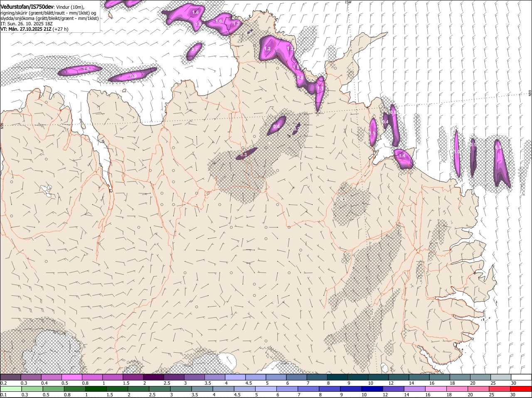Screen dimensions: 532x398
Task: Click upper legend swatch starting at 0.2
Action: [10, 377]
